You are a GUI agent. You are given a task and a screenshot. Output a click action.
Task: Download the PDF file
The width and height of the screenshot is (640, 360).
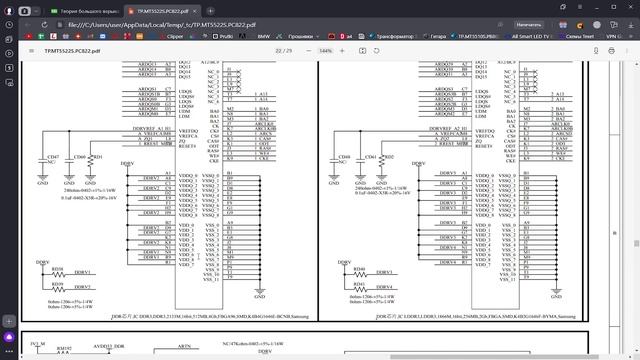tap(596, 51)
